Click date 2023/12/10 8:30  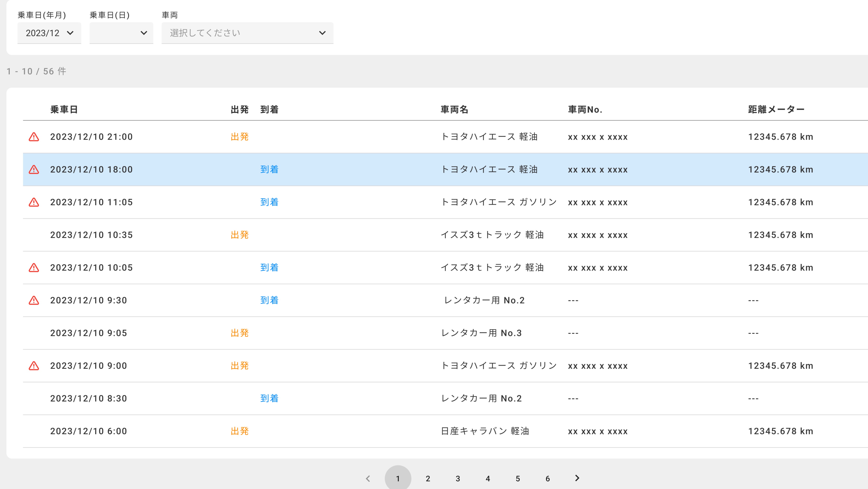[x=89, y=398]
